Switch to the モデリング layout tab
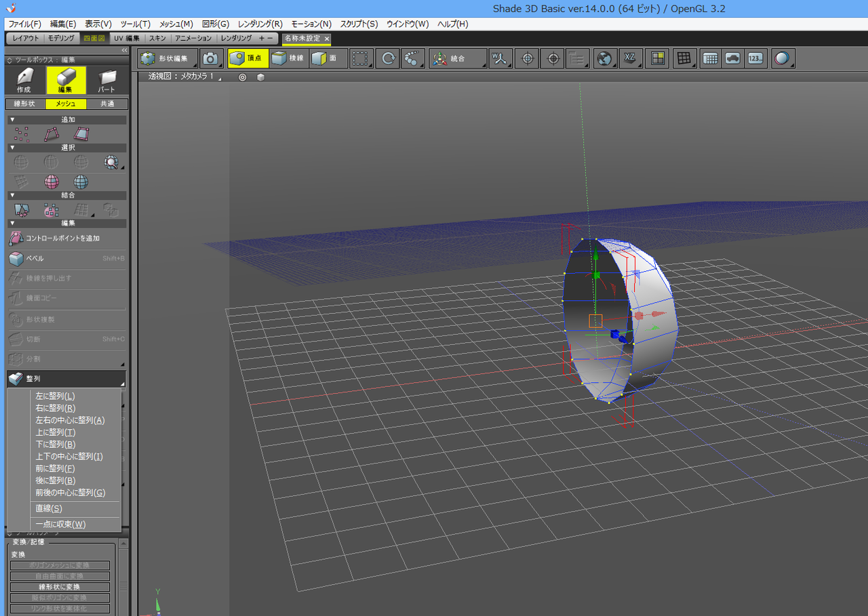 pos(62,39)
